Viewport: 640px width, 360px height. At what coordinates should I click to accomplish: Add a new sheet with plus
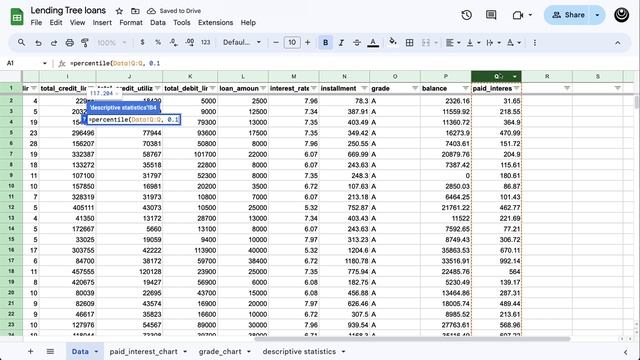(x=30, y=351)
